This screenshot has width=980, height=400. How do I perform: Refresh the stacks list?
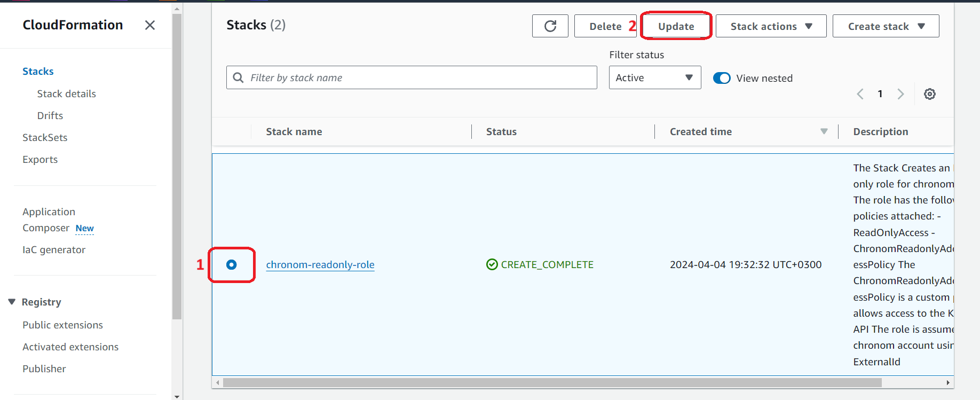[x=550, y=26]
